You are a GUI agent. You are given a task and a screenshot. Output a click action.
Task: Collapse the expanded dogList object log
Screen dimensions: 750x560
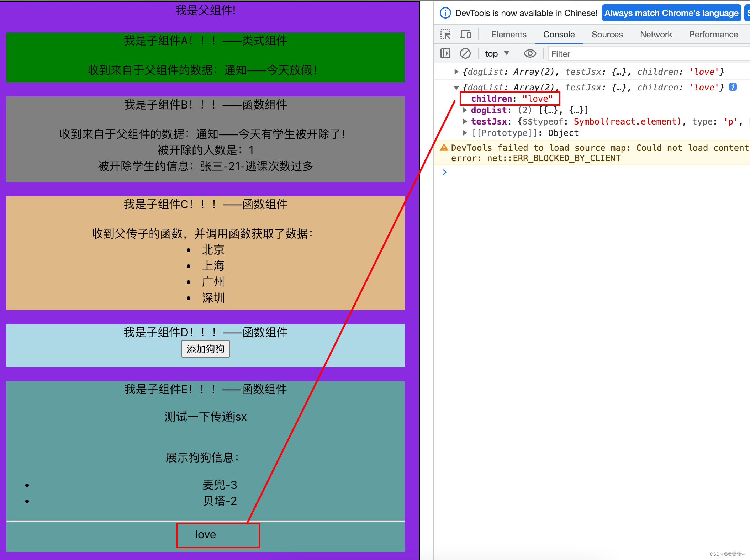tap(456, 88)
